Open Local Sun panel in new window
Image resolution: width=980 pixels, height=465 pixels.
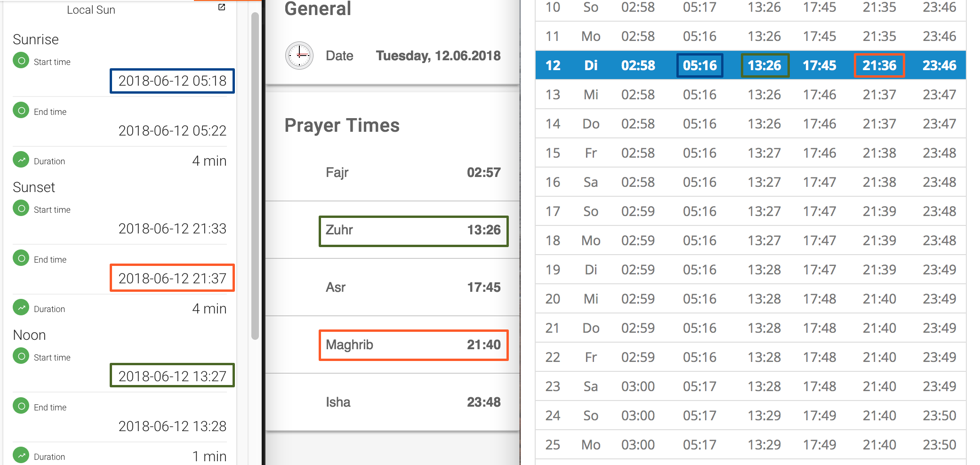(222, 8)
